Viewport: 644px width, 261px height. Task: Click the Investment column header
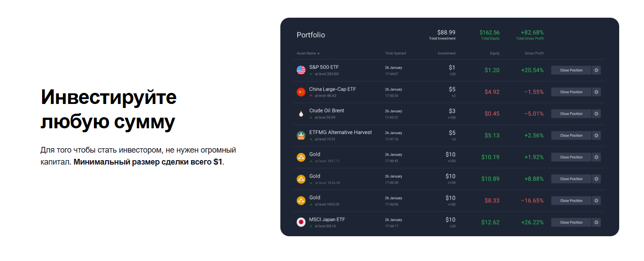446,54
